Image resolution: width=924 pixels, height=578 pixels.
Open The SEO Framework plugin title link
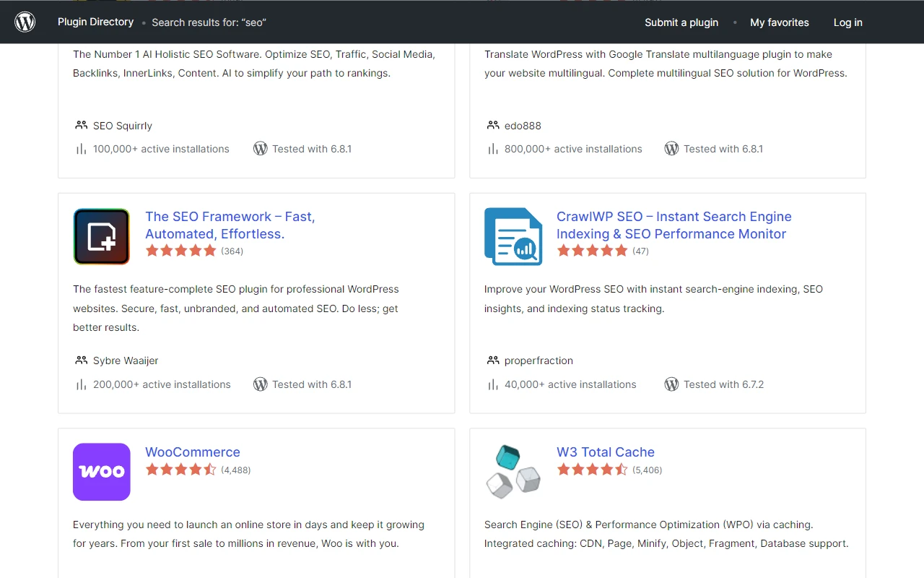click(230, 225)
